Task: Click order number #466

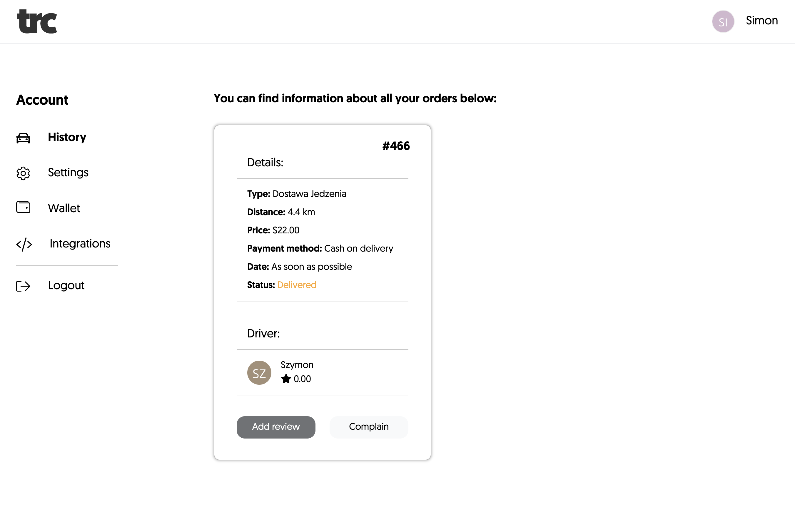Action: (396, 146)
